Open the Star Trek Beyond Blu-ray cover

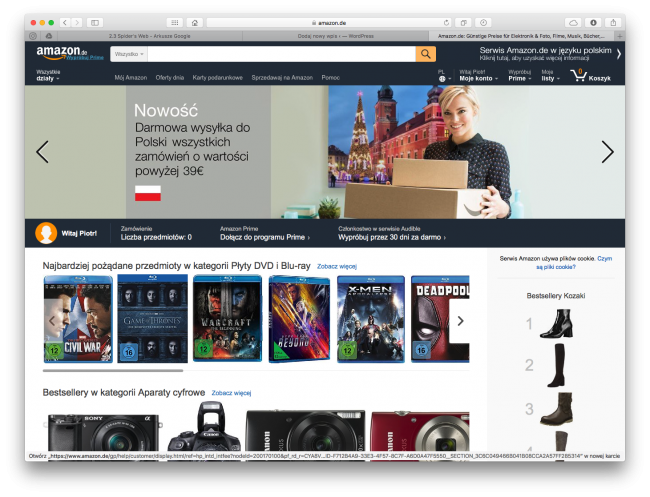pyautogui.click(x=299, y=319)
